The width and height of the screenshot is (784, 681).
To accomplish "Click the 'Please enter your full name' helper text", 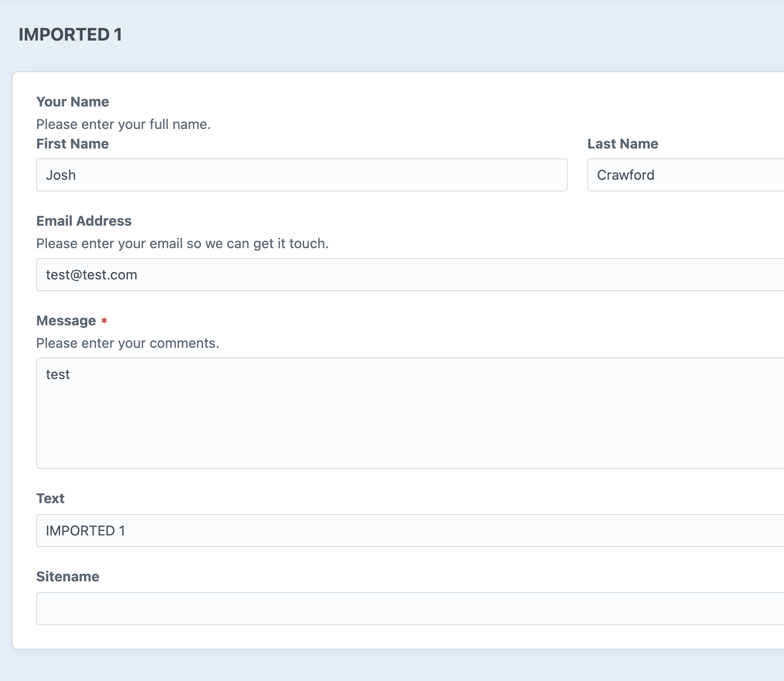I will 123,125.
